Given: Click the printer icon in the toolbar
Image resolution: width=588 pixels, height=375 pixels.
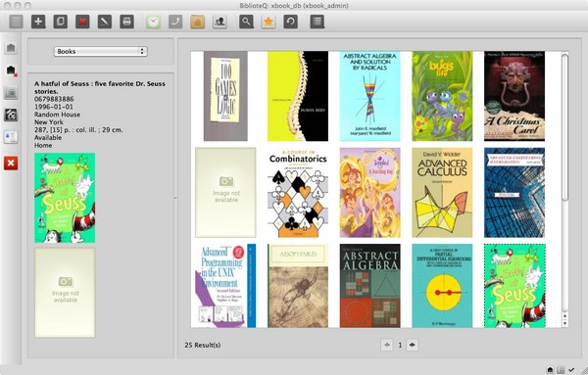Looking at the screenshot, I should click(x=126, y=22).
